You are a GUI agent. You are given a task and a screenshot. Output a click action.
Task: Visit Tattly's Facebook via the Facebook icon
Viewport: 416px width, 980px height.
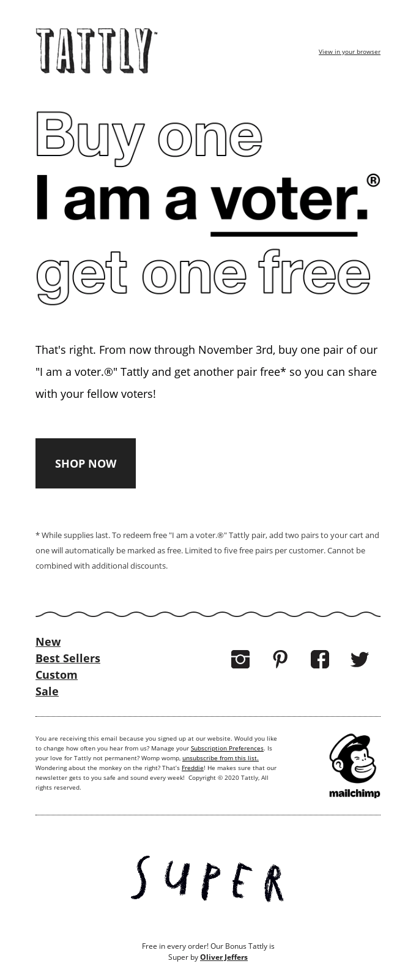(x=320, y=659)
